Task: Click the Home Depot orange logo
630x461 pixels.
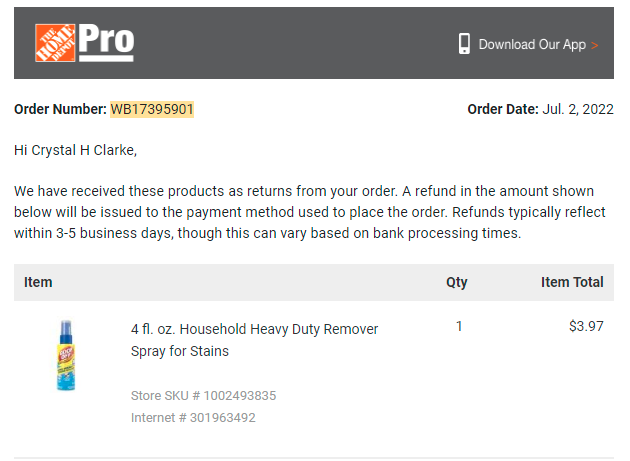Action: tap(55, 43)
